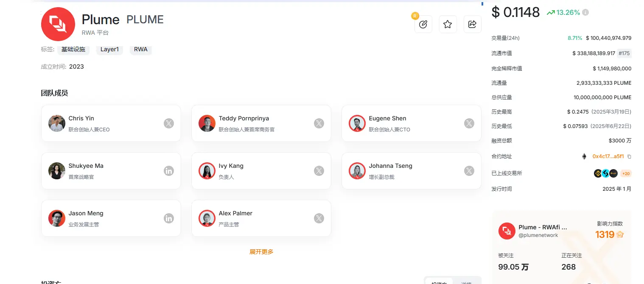Click Chris Yin's avatar photo

(57, 123)
